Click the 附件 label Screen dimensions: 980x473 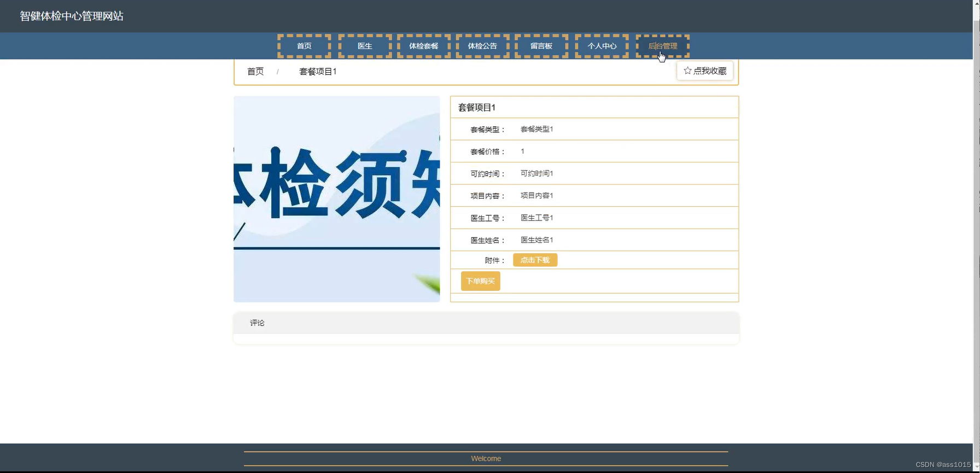click(x=495, y=261)
